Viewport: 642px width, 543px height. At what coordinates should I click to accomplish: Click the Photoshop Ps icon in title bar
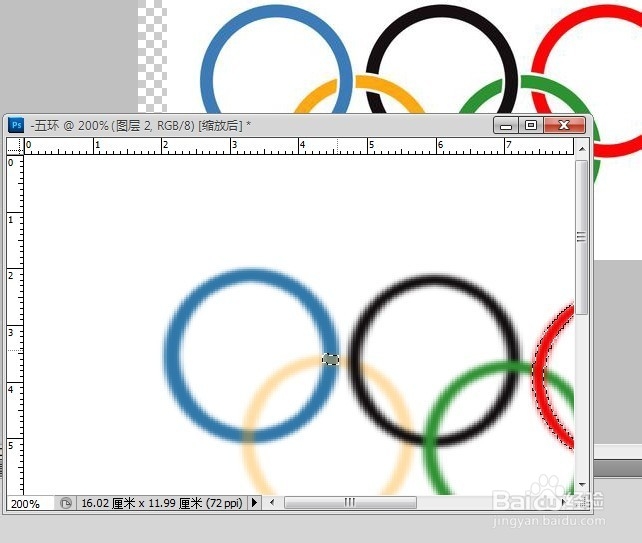tap(16, 125)
